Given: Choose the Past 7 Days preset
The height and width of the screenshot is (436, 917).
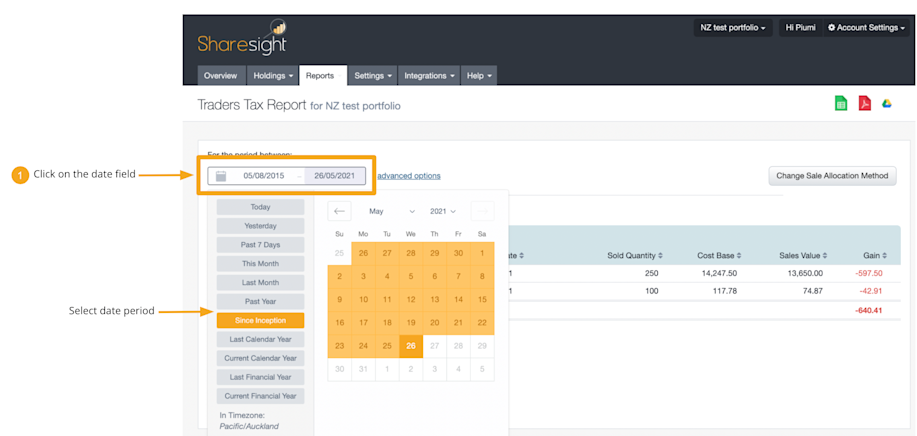Looking at the screenshot, I should point(260,244).
